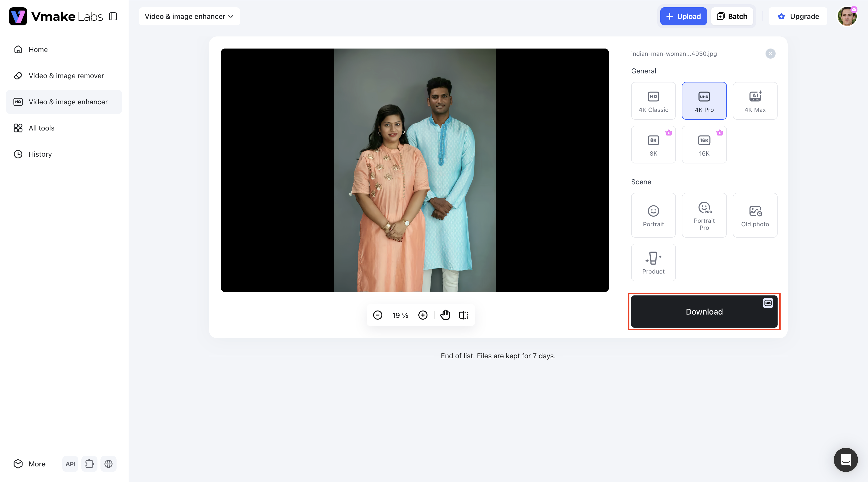Toggle the before/after compare icon

coord(464,315)
